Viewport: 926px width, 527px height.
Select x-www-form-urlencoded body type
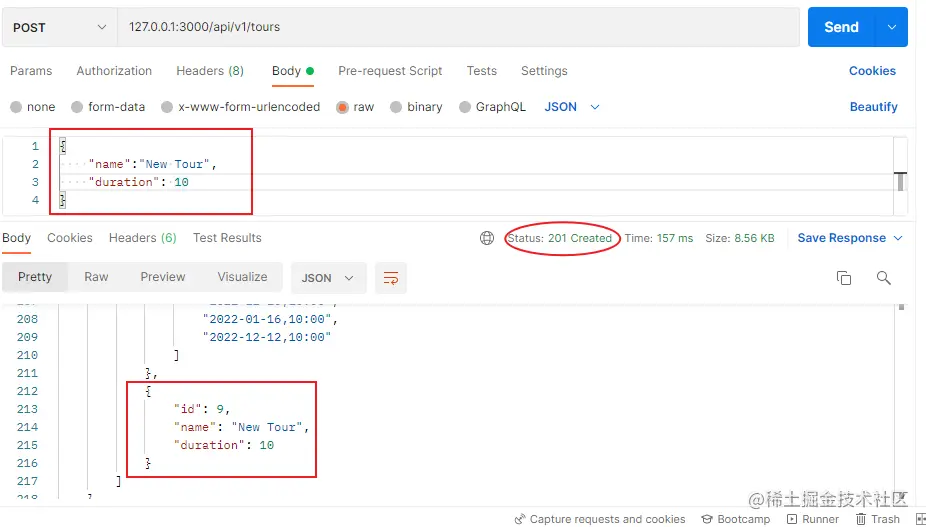coord(240,107)
